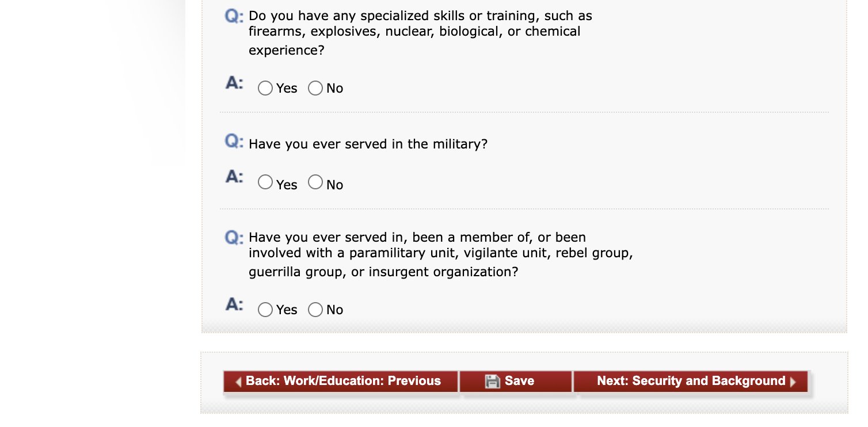Click the "Have you ever served in the military?" text
868x427 pixels.
tap(368, 144)
